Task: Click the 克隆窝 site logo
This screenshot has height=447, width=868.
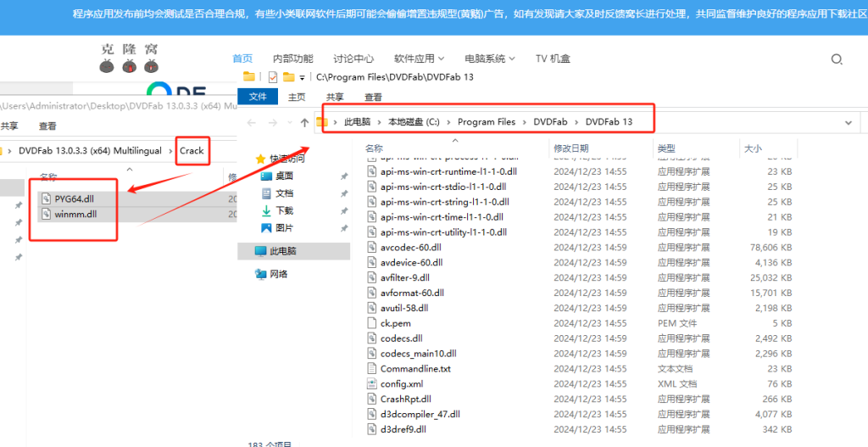Action: [129, 59]
